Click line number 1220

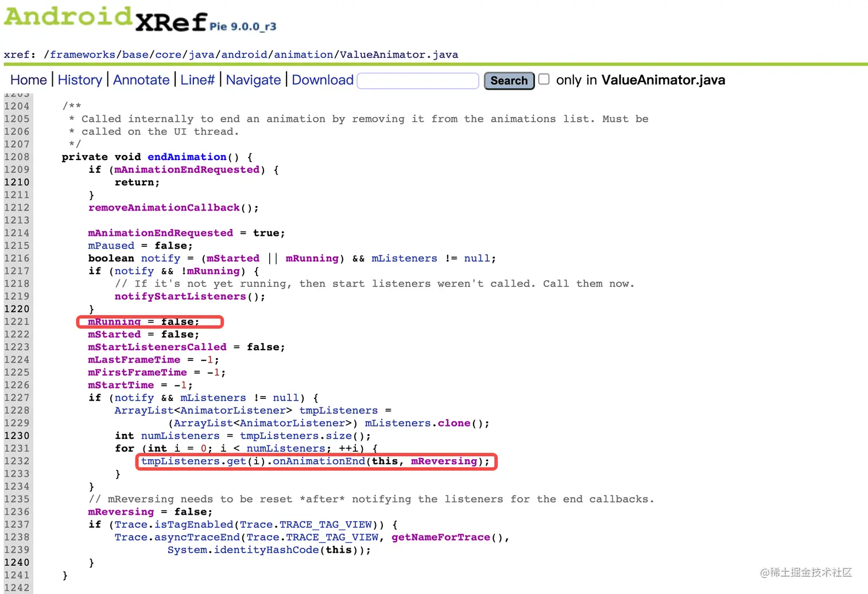point(17,309)
